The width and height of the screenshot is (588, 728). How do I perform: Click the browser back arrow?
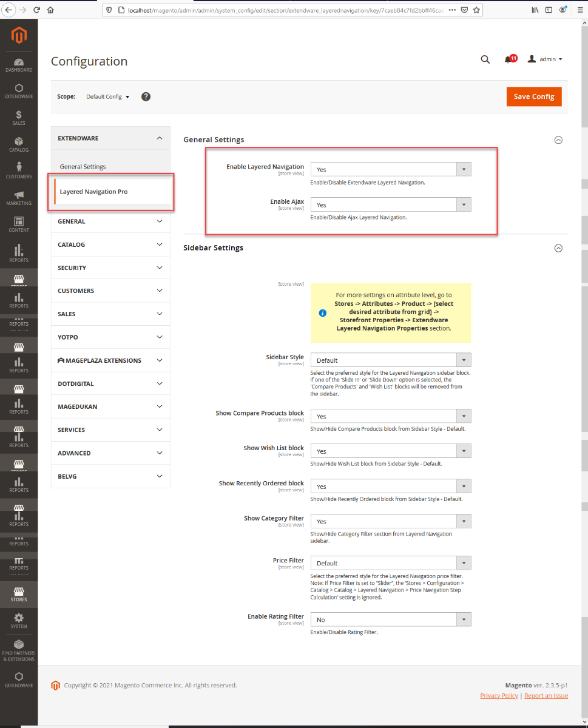(9, 10)
